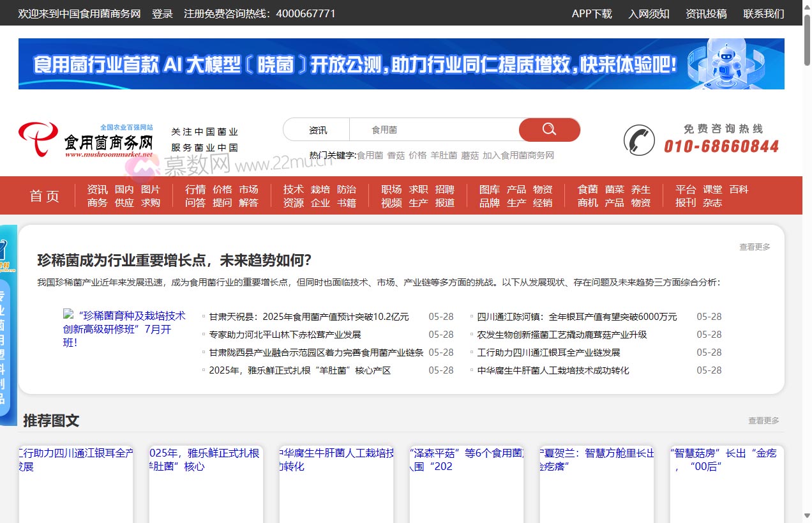
Task: Click the 图库品牌 navigation item
Action: (488, 196)
